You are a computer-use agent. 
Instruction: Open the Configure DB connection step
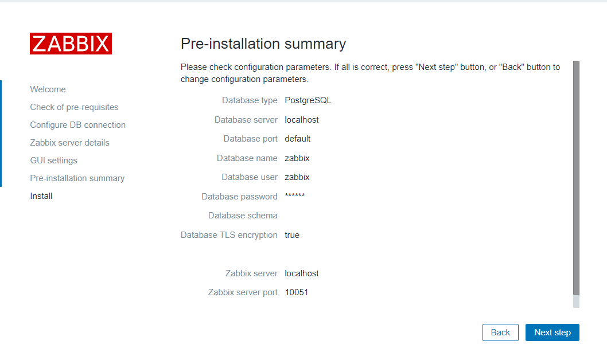click(x=77, y=125)
